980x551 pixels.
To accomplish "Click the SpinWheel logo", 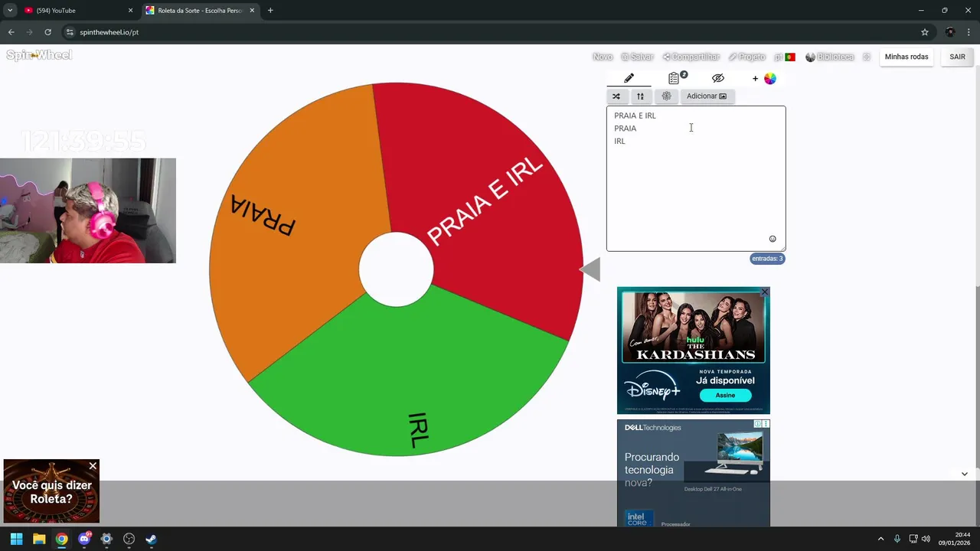I will coord(39,55).
